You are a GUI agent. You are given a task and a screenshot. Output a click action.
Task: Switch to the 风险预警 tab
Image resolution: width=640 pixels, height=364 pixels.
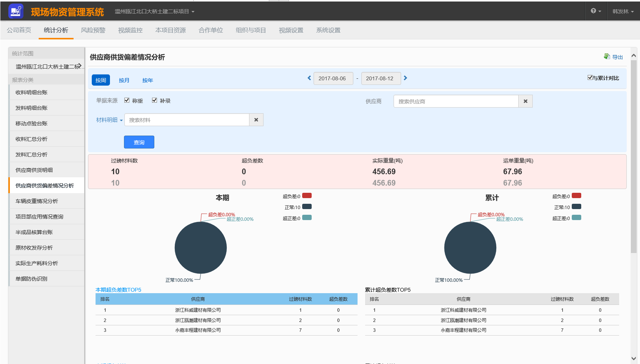(93, 30)
